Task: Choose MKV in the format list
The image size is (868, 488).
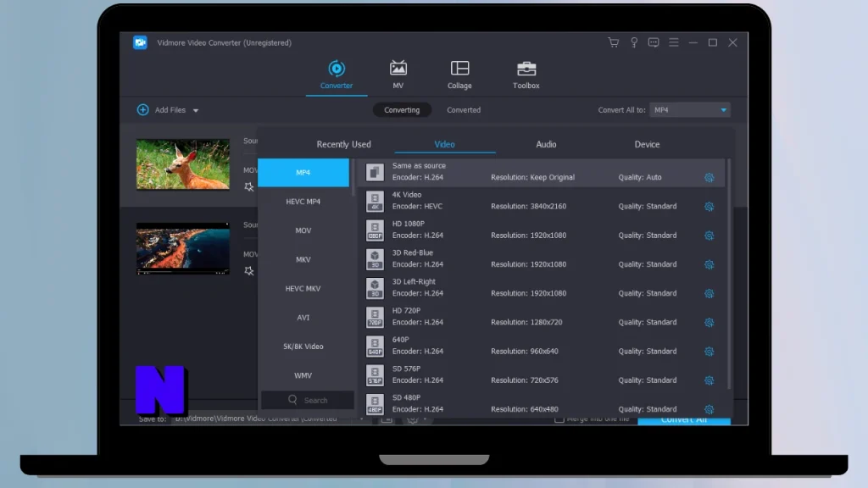Action: (303, 259)
